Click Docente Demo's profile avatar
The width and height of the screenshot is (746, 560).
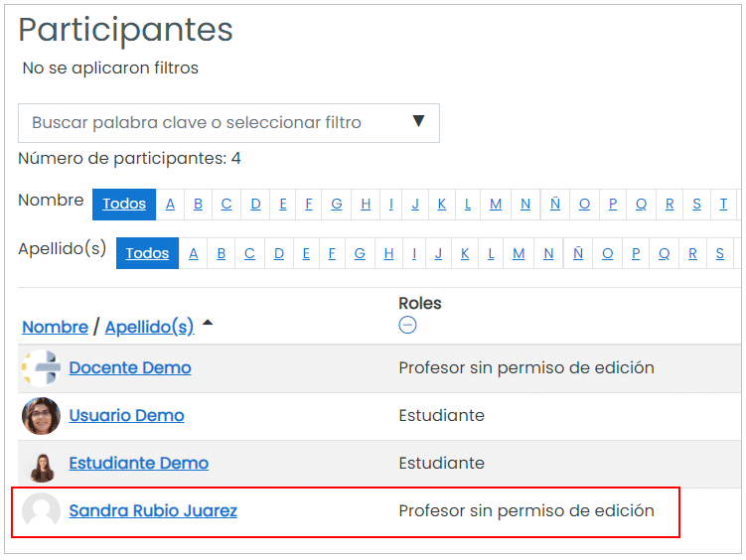pos(42,368)
